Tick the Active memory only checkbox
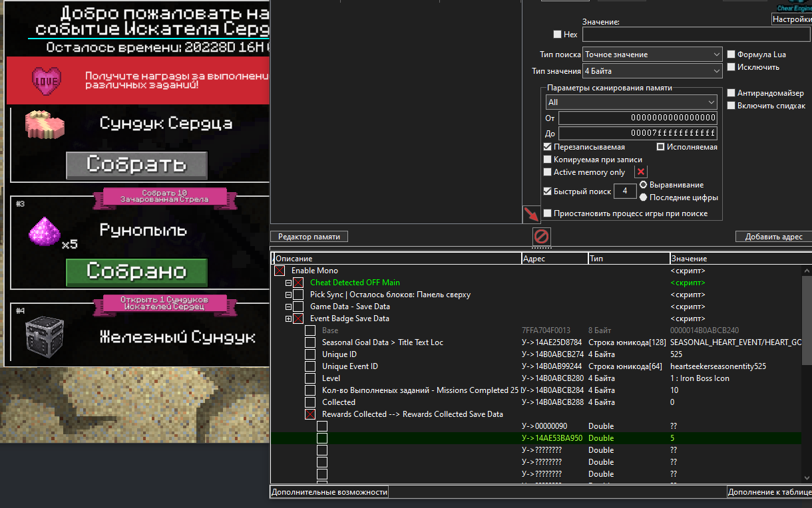The height and width of the screenshot is (508, 812). pyautogui.click(x=548, y=172)
